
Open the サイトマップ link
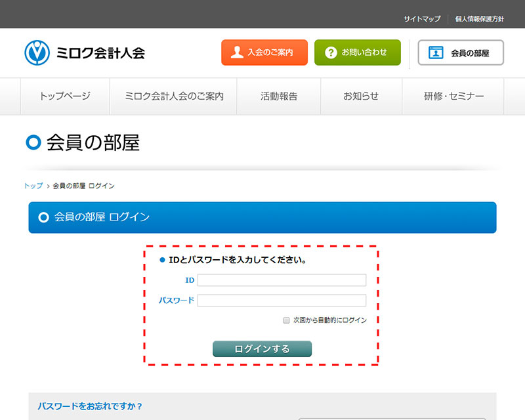pos(422,19)
